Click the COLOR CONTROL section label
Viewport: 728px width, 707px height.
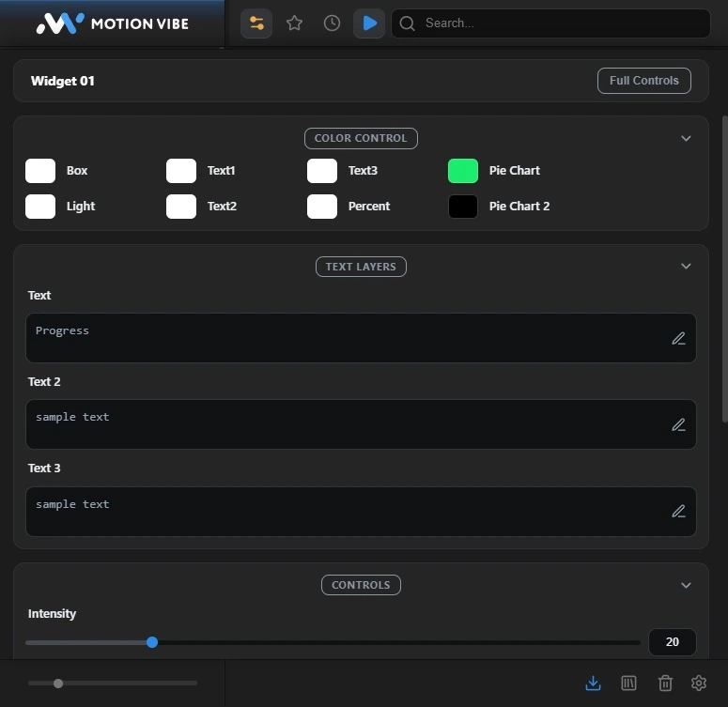pyautogui.click(x=361, y=138)
